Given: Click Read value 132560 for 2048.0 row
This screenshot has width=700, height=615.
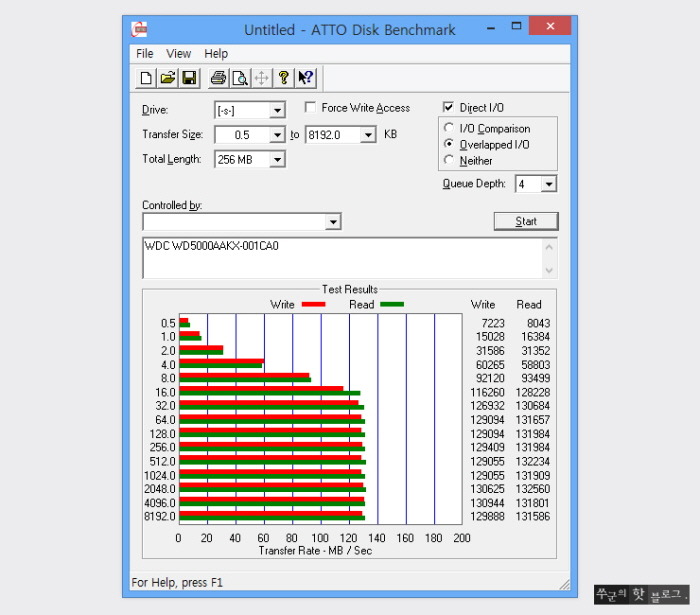Looking at the screenshot, I should pos(533,489).
